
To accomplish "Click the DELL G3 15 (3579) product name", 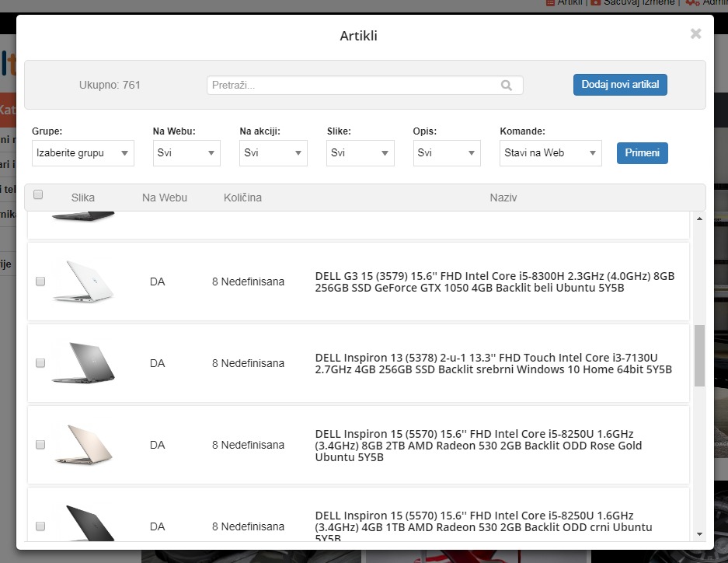I will 495,282.
